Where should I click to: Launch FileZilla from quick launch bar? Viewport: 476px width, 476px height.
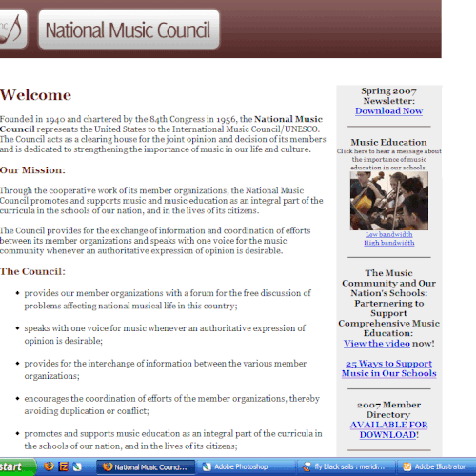[64, 466]
